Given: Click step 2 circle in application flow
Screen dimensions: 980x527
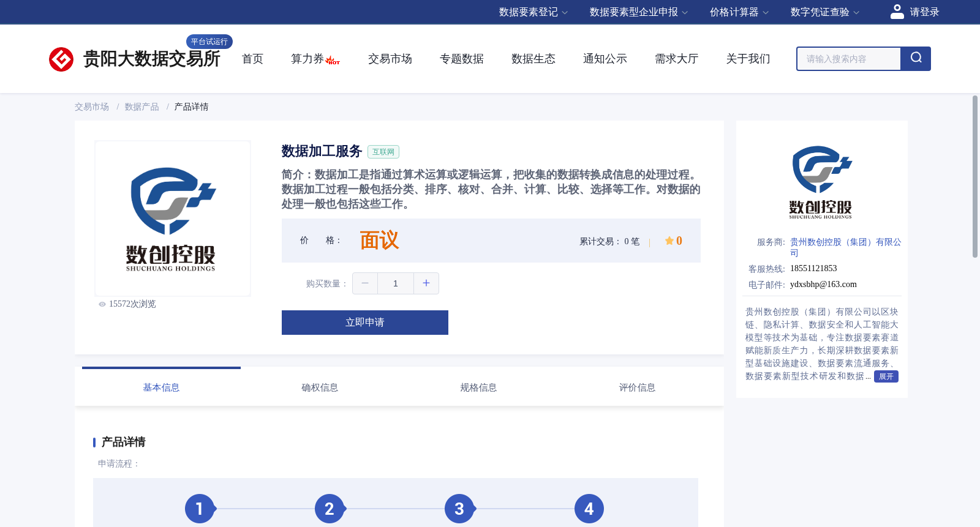Looking at the screenshot, I should [330, 509].
